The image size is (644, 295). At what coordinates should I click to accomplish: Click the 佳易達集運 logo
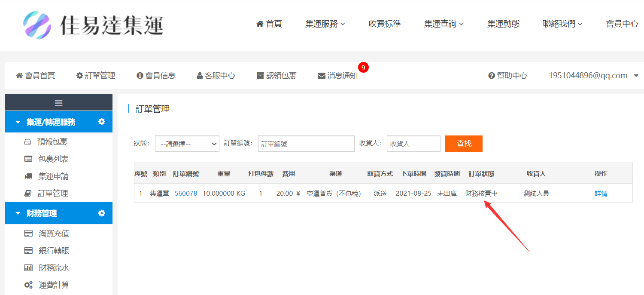93,25
